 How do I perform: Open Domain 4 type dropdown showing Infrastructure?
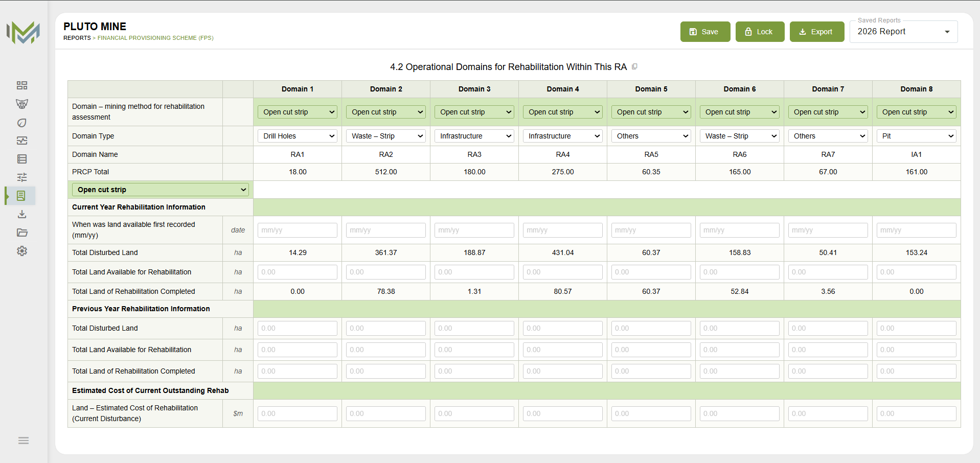pos(563,136)
